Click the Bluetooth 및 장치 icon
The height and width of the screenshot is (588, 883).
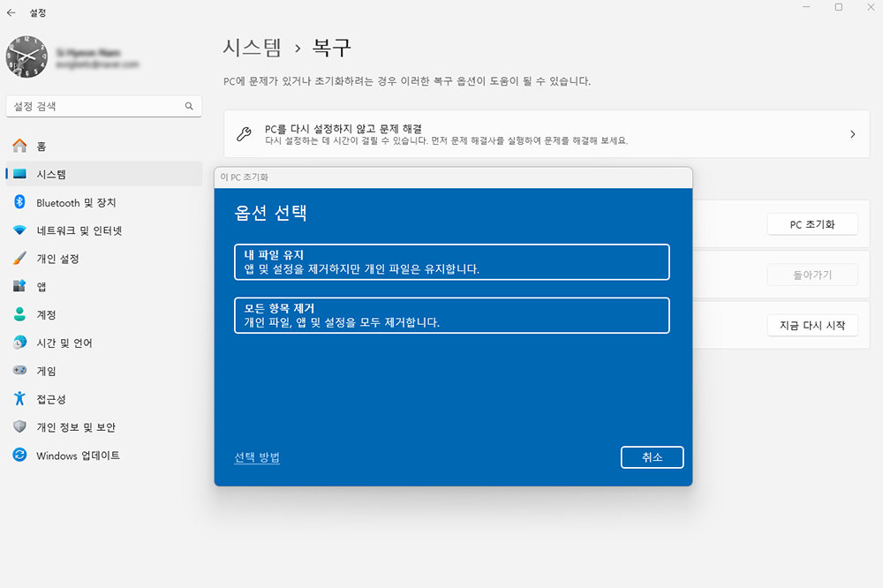click(19, 201)
